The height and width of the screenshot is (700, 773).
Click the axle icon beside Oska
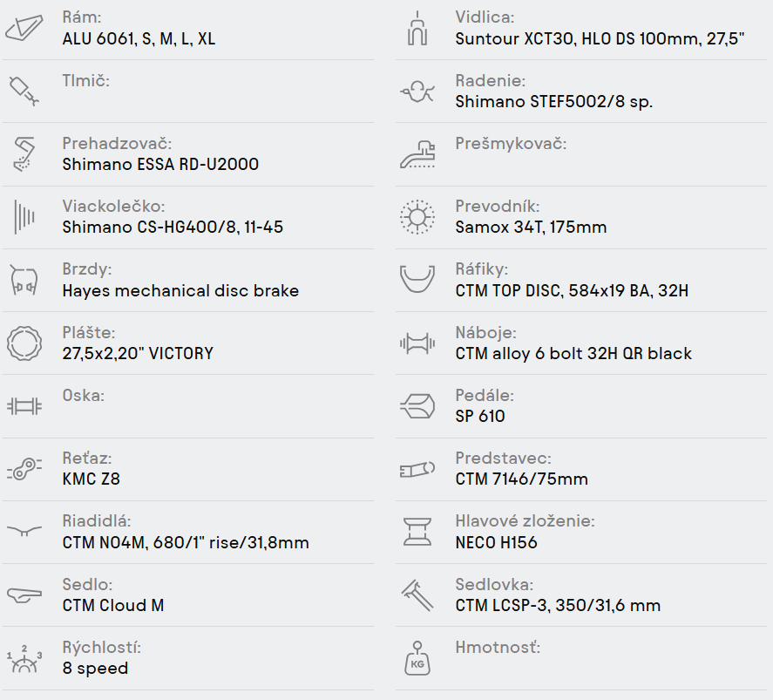tap(24, 406)
